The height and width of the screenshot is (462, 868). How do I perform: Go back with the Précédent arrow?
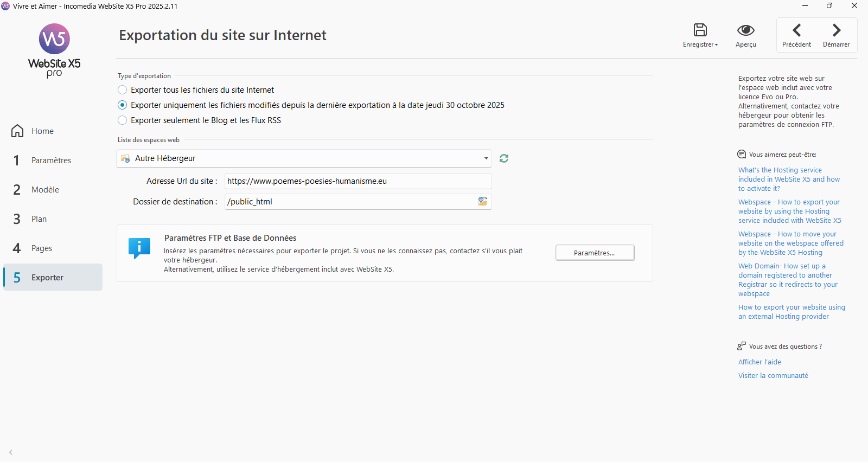click(x=796, y=30)
